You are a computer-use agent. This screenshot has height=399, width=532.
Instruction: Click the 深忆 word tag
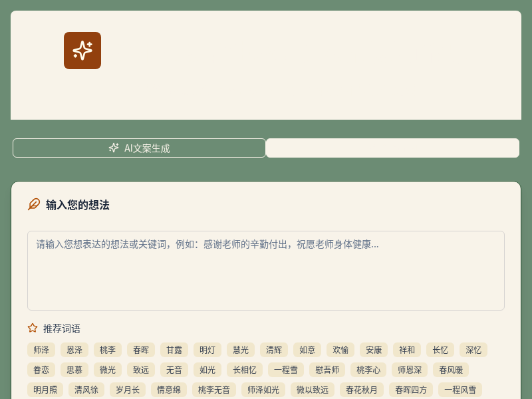(473, 350)
